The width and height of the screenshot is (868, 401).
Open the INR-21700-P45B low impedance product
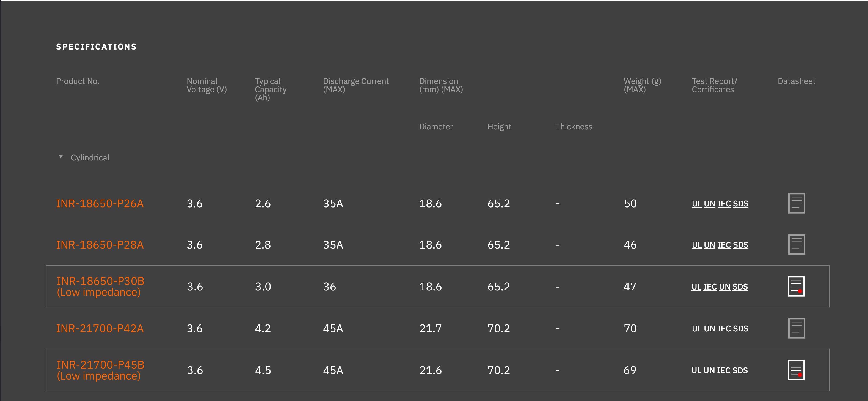100,370
